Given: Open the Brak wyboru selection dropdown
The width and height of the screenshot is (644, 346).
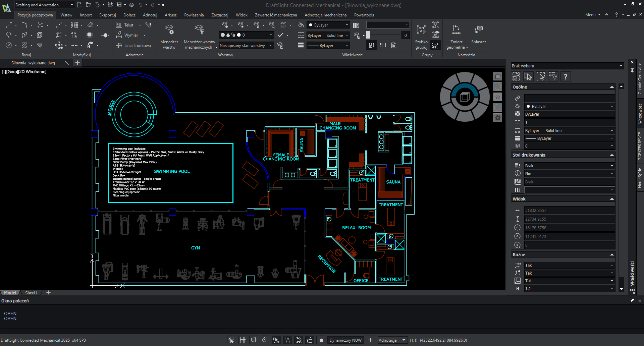Looking at the screenshot, I should coord(567,66).
